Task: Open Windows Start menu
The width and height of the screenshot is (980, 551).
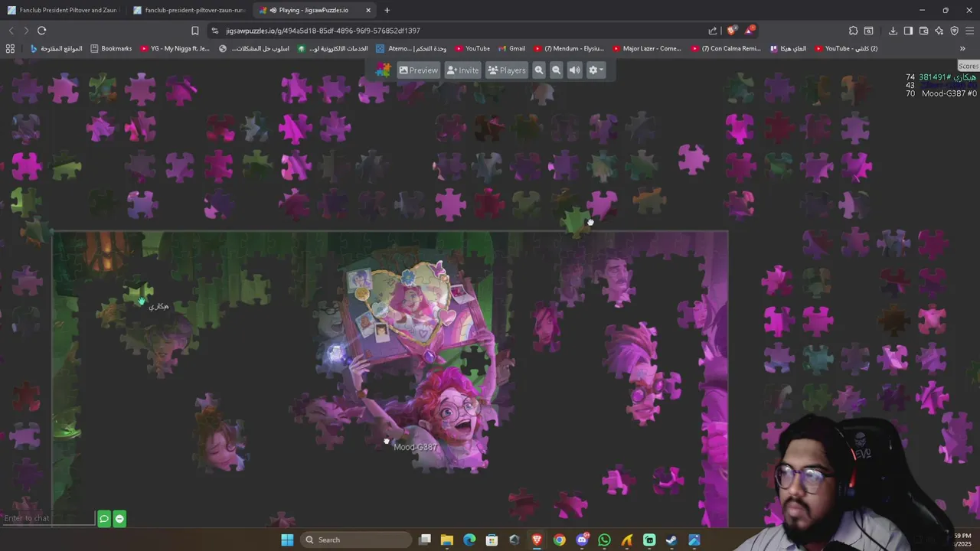Action: pos(287,540)
